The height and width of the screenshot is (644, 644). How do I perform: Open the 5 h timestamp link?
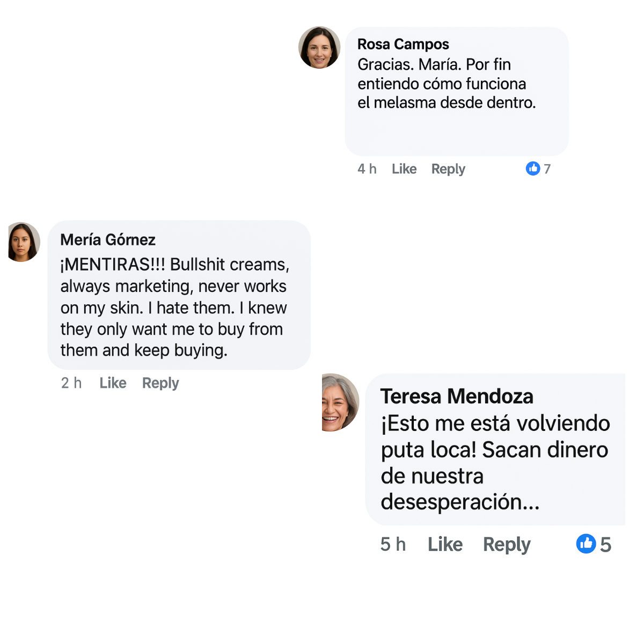click(393, 544)
